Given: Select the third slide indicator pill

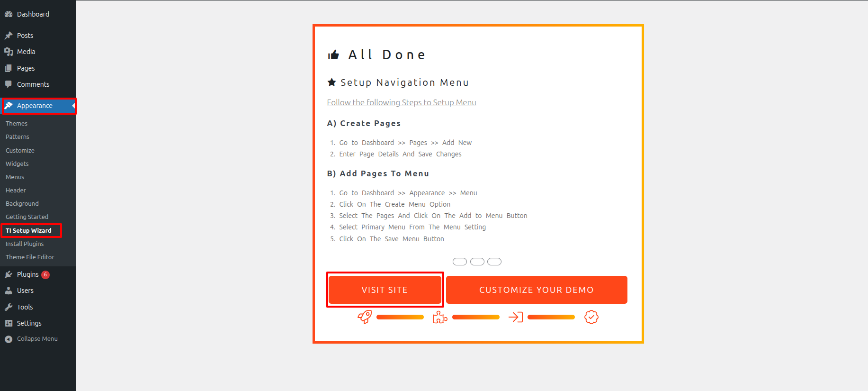Looking at the screenshot, I should point(494,262).
